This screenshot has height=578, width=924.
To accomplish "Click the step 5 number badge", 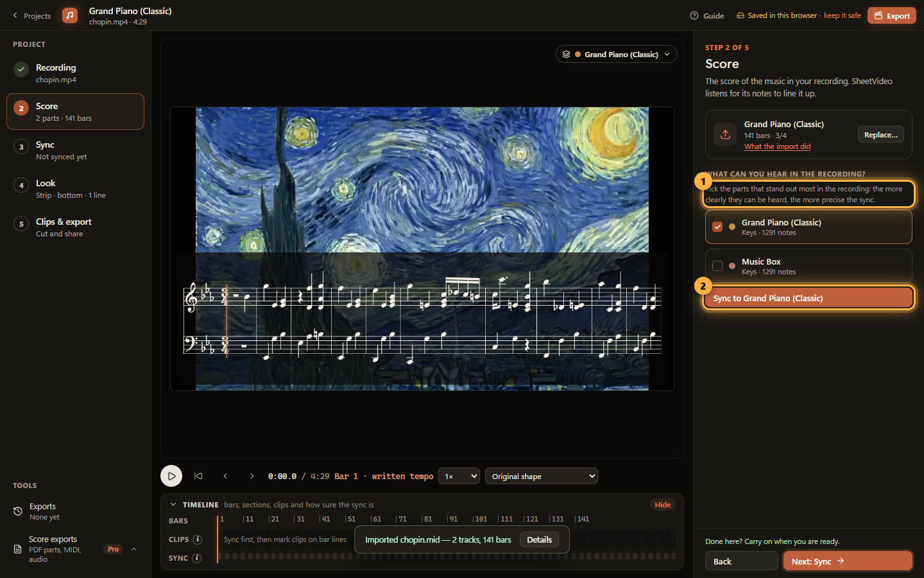I will (21, 223).
